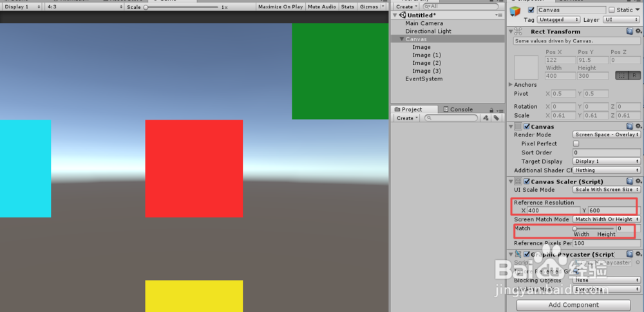
Task: Switch to the Console tab
Action: coord(459,109)
